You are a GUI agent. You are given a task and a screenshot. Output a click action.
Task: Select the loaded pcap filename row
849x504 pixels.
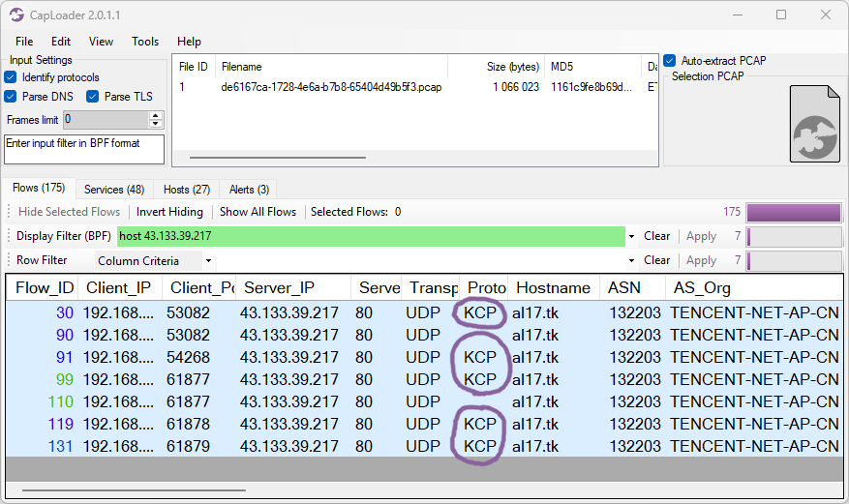331,87
